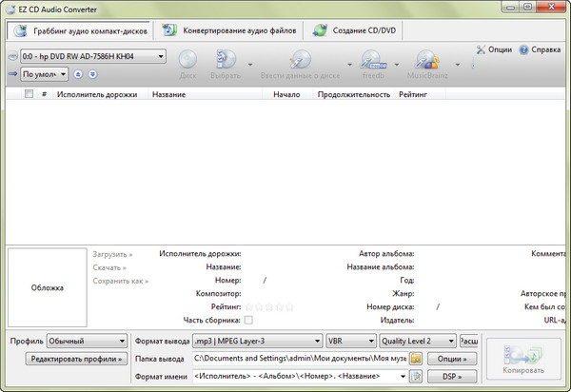Open Опции in the top toolbar
This screenshot has height=392, width=571.
pos(494,49)
